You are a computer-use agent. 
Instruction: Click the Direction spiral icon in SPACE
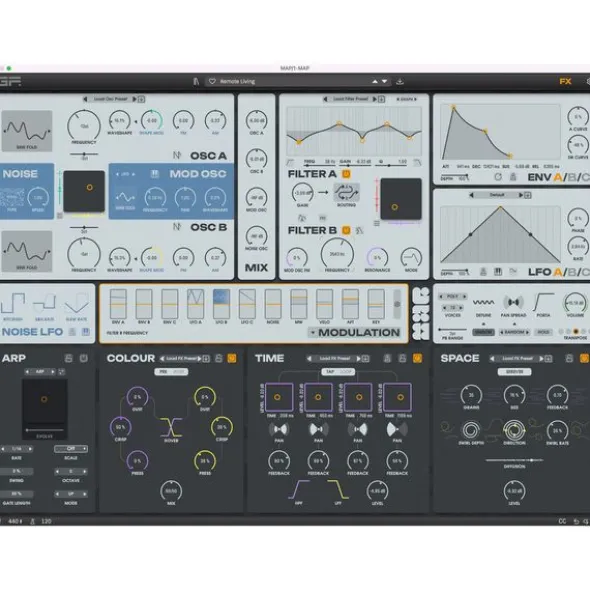point(514,430)
